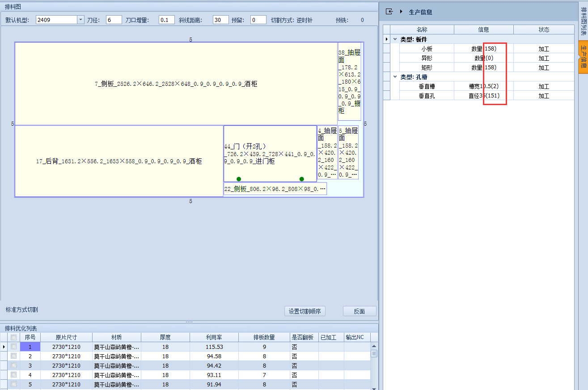Image resolution: width=588 pixels, height=390 pixels.
Task: Click the panel dock icon beside 生产信息
Action: pyautogui.click(x=389, y=12)
